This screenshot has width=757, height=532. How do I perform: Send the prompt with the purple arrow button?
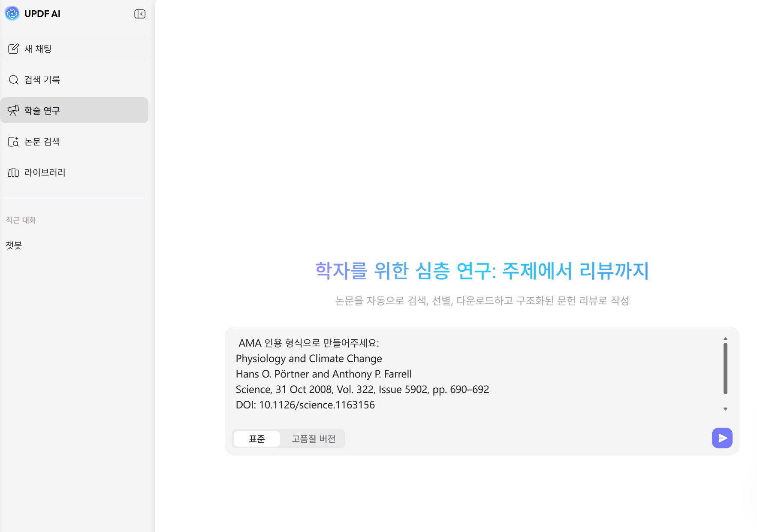tap(722, 438)
